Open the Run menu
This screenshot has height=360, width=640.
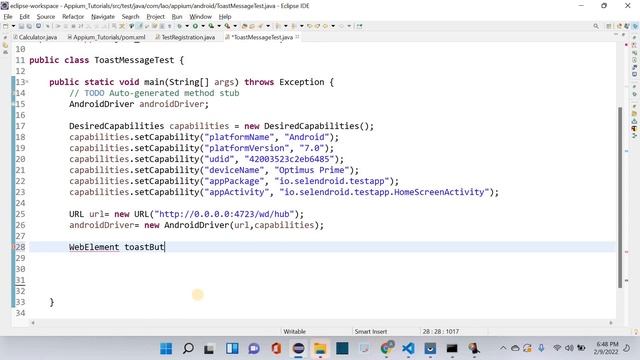click(x=177, y=16)
